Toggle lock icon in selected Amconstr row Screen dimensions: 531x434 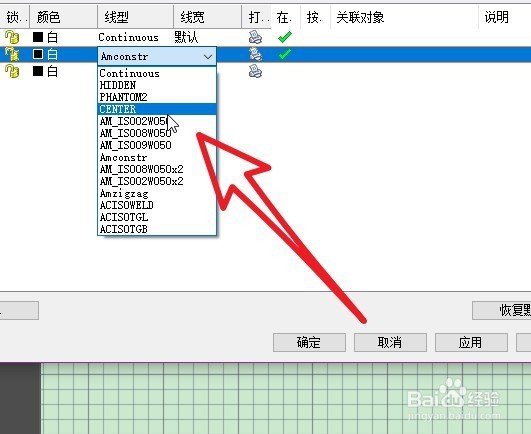tap(12, 54)
